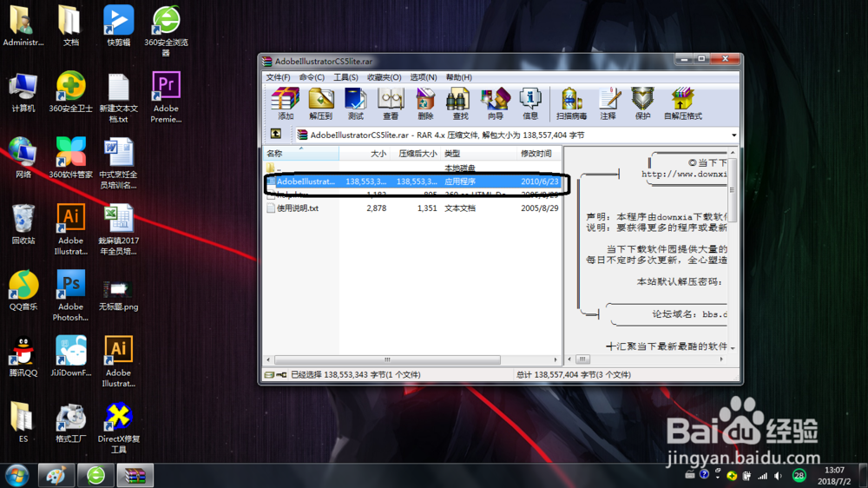Screen dimensions: 868x488
Task: Open 360安全浏览器 desktop icon
Action: click(166, 30)
